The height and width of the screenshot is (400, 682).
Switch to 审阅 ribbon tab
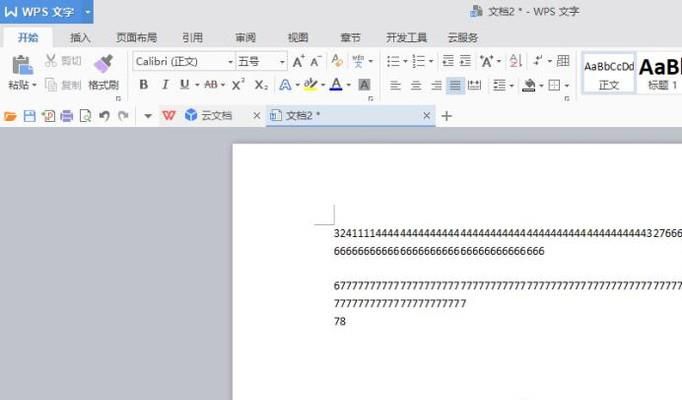coord(245,38)
